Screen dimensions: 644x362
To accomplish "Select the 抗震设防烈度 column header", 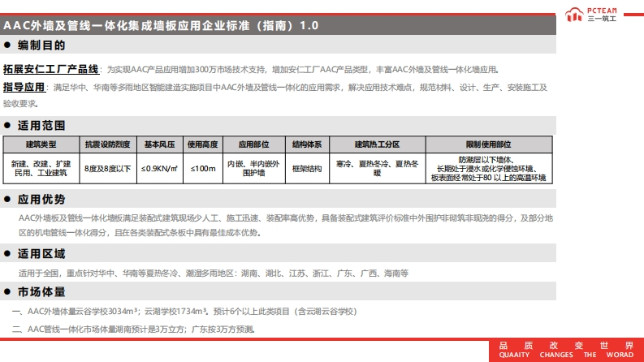I will coord(108,144).
